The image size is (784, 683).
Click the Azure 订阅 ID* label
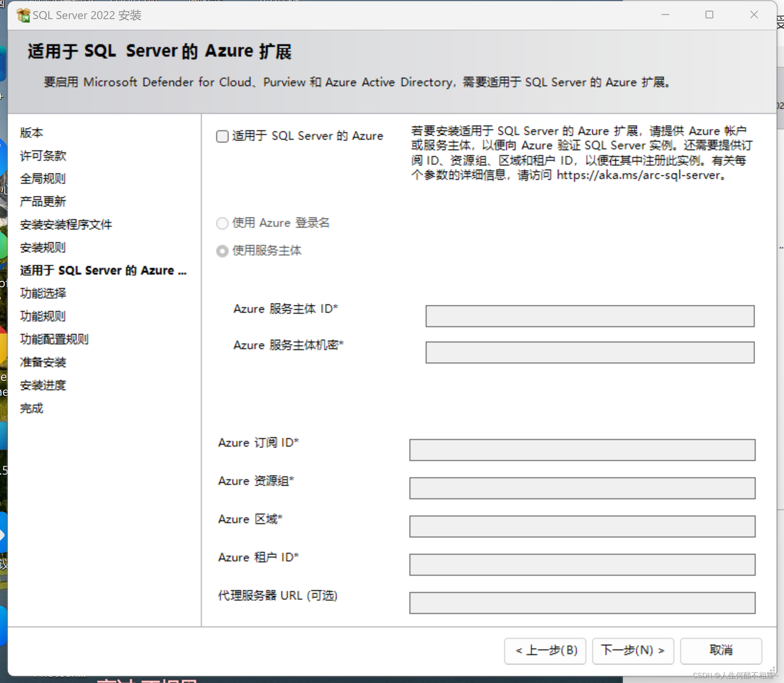coord(258,442)
